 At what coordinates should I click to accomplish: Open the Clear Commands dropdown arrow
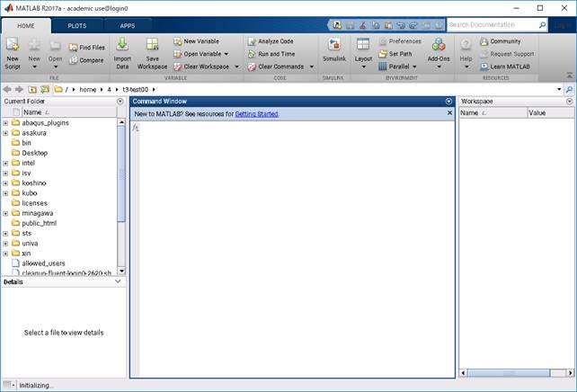(x=310, y=67)
